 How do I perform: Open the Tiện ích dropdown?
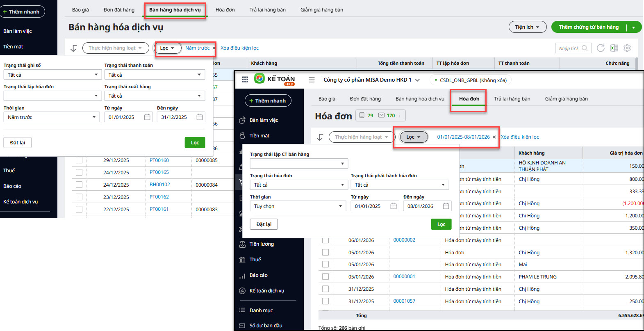tap(527, 27)
